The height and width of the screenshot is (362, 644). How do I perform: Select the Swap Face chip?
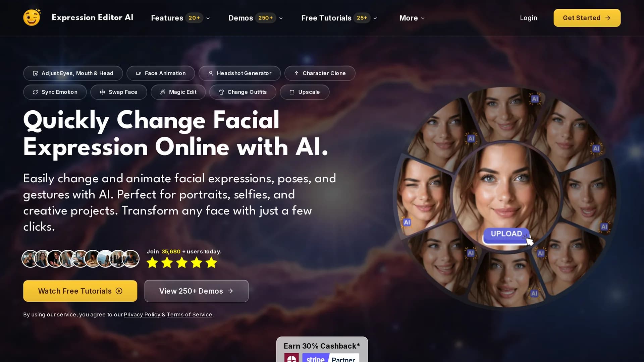(119, 92)
